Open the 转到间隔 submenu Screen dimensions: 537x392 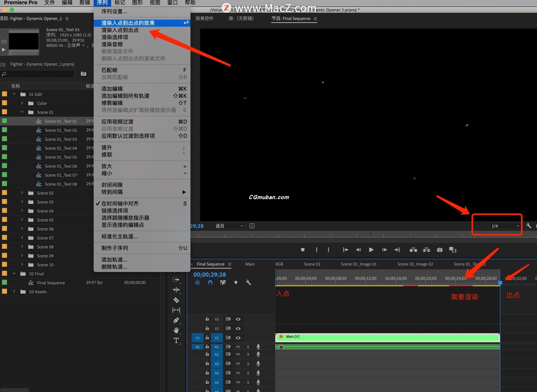pos(142,192)
